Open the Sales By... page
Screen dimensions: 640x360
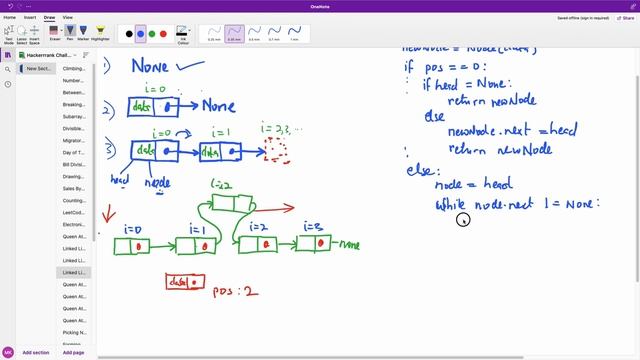(x=74, y=189)
